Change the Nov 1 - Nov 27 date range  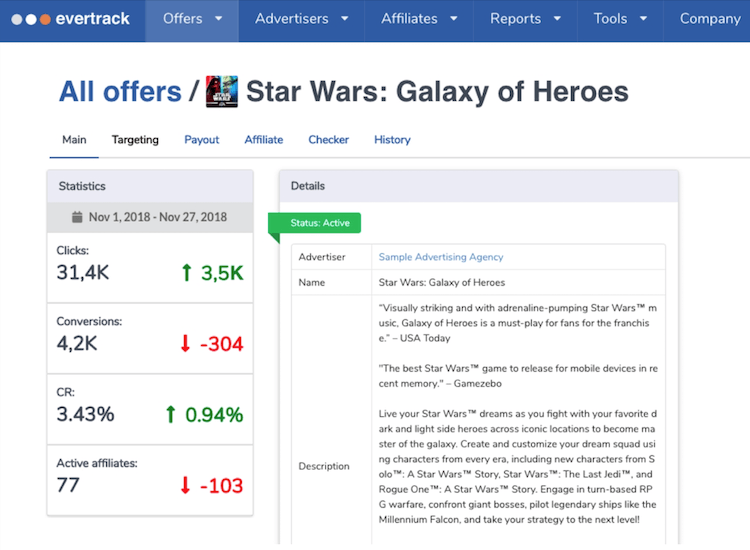pyautogui.click(x=150, y=217)
